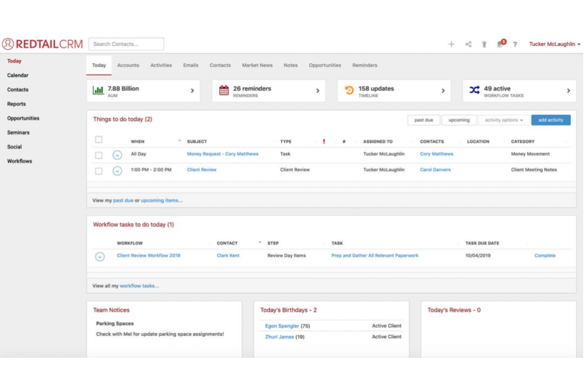The width and height of the screenshot is (588, 392).
Task: Open notifications showing 5 alerts
Action: click(x=500, y=44)
